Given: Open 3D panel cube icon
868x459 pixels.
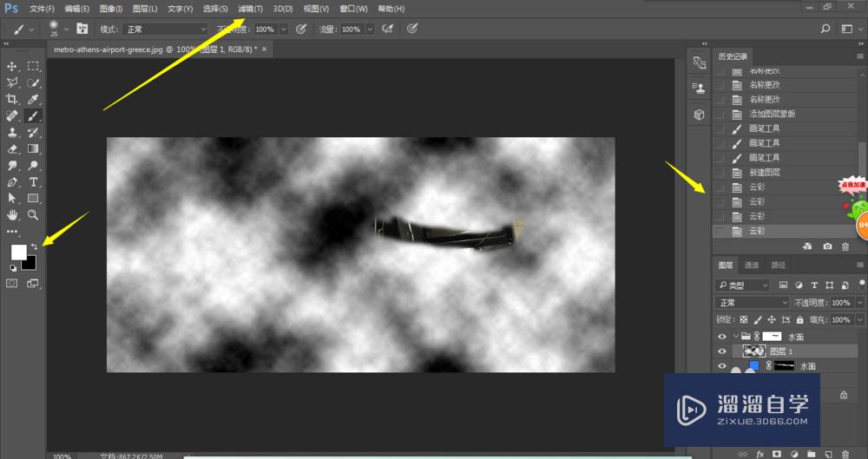Looking at the screenshot, I should [x=699, y=115].
